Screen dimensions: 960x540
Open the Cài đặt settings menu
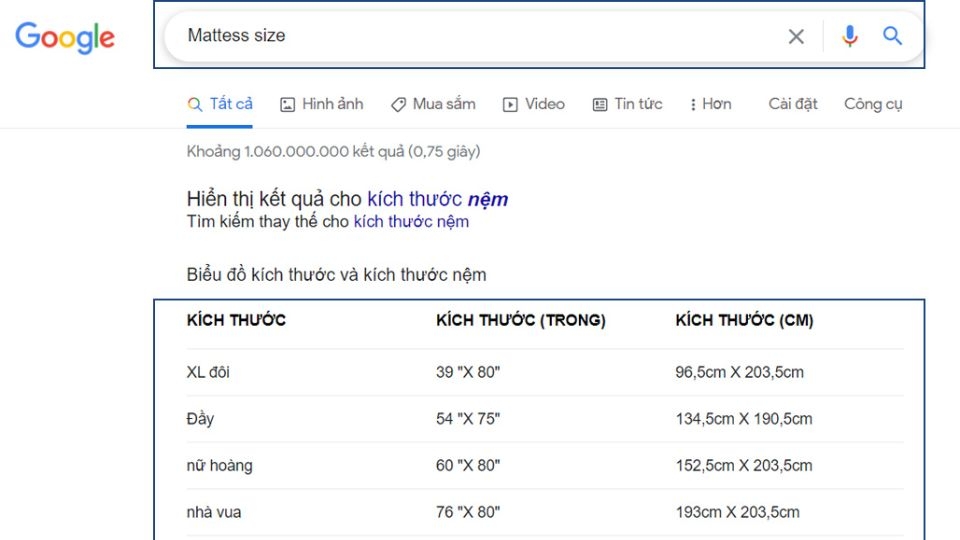point(793,104)
